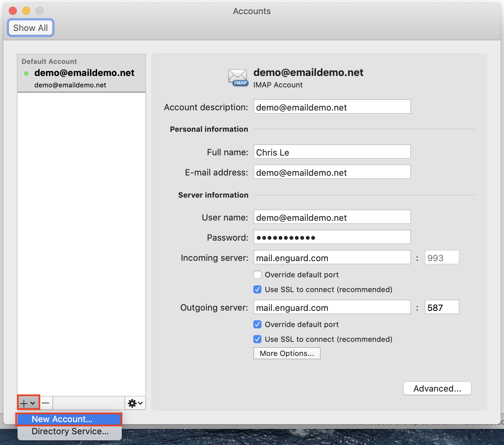The height and width of the screenshot is (445, 504).
Task: Click the Account description field
Action: pyautogui.click(x=332, y=107)
